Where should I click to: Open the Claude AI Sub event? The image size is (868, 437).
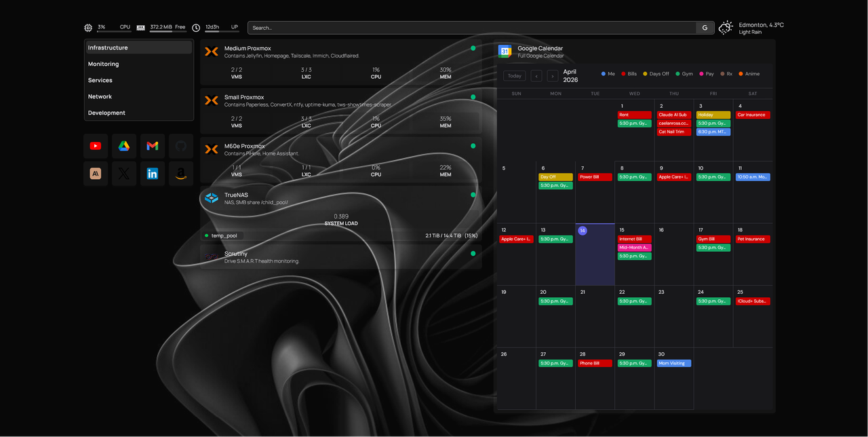[674, 115]
